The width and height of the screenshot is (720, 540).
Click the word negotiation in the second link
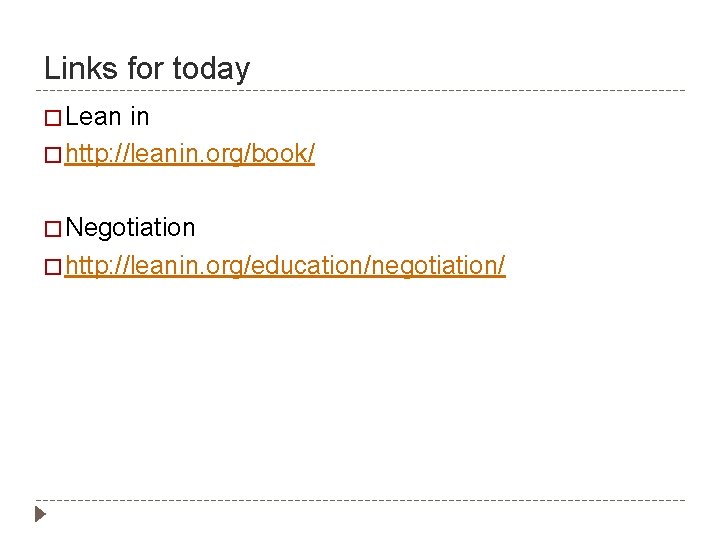434,266
